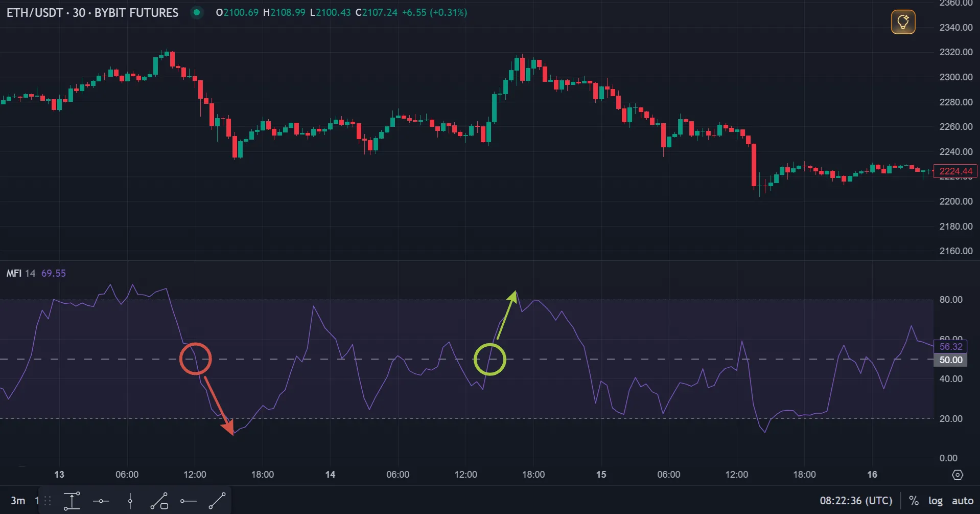Click the MFI 14 indicator legend
This screenshot has height=514, width=980.
pyautogui.click(x=21, y=273)
